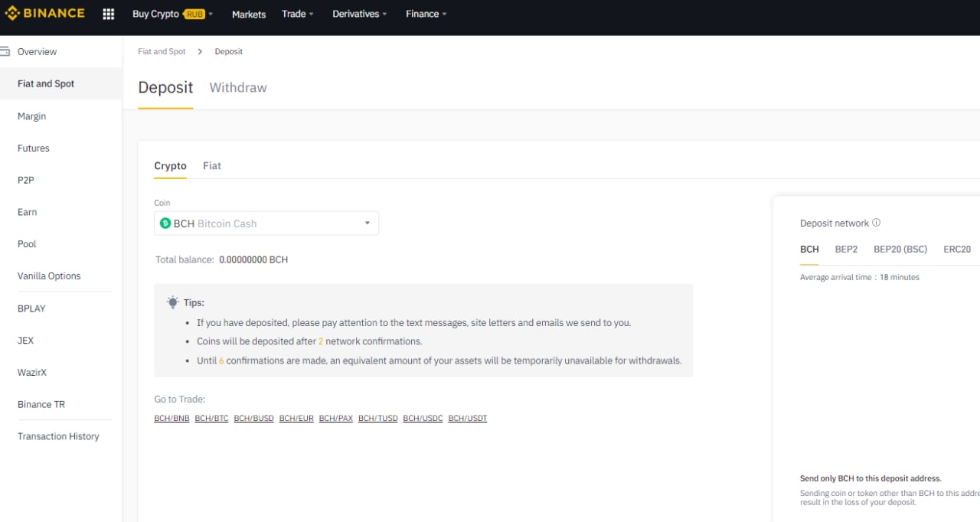Go to BCH/USDT trading pair
980x522 pixels.
(468, 418)
